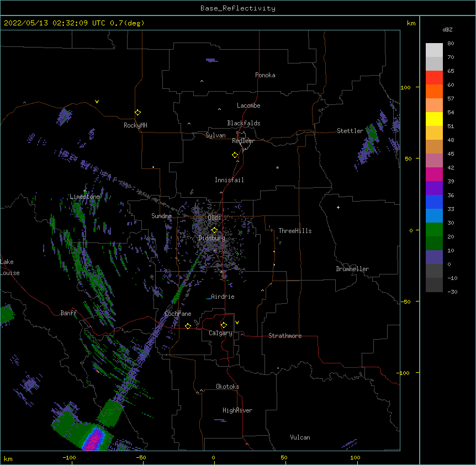Click the -100 label on bottom axis
The width and height of the screenshot is (476, 465).
point(69,457)
